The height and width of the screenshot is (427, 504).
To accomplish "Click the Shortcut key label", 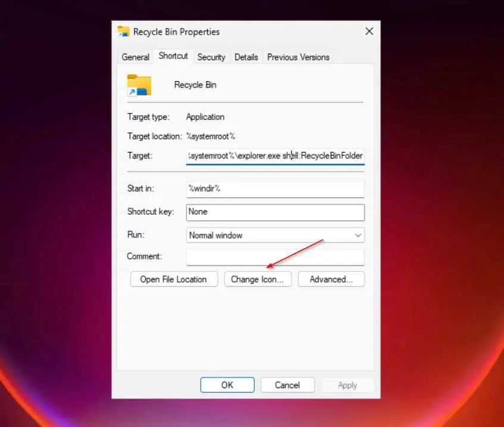I will pos(151,211).
